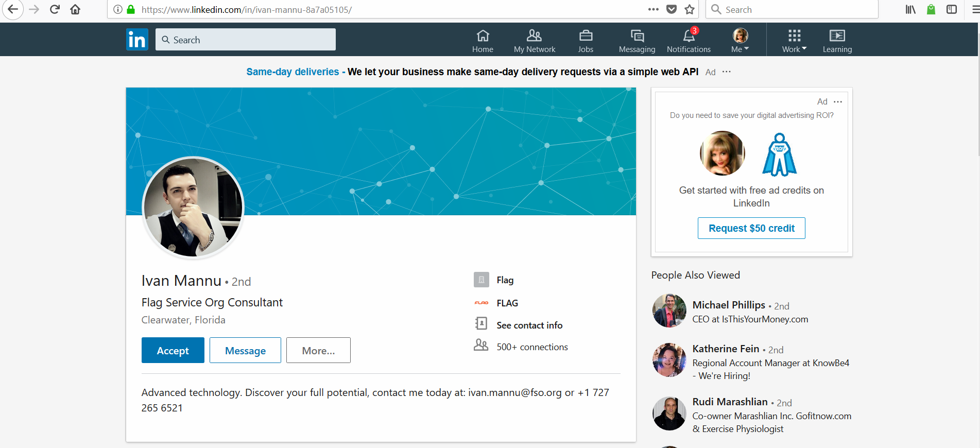The height and width of the screenshot is (448, 980).
Task: Click the Flag Service Org Consultant headline
Action: pyautogui.click(x=212, y=302)
